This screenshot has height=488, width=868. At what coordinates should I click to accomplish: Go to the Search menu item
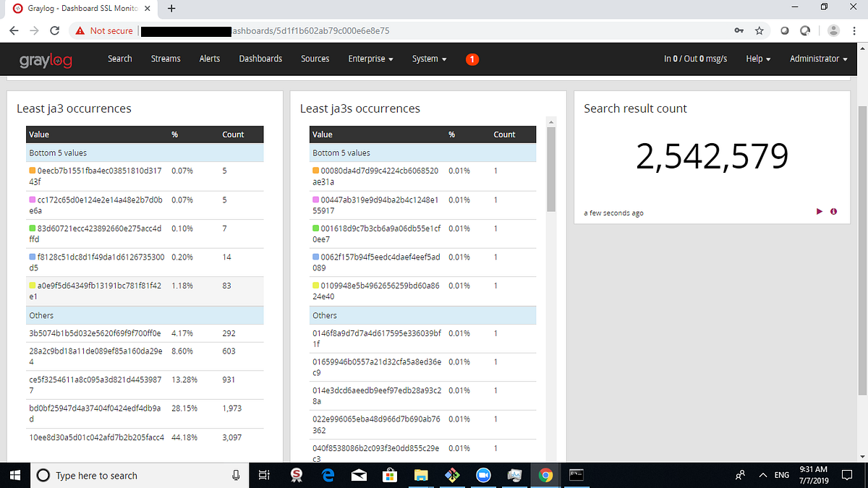pos(120,59)
